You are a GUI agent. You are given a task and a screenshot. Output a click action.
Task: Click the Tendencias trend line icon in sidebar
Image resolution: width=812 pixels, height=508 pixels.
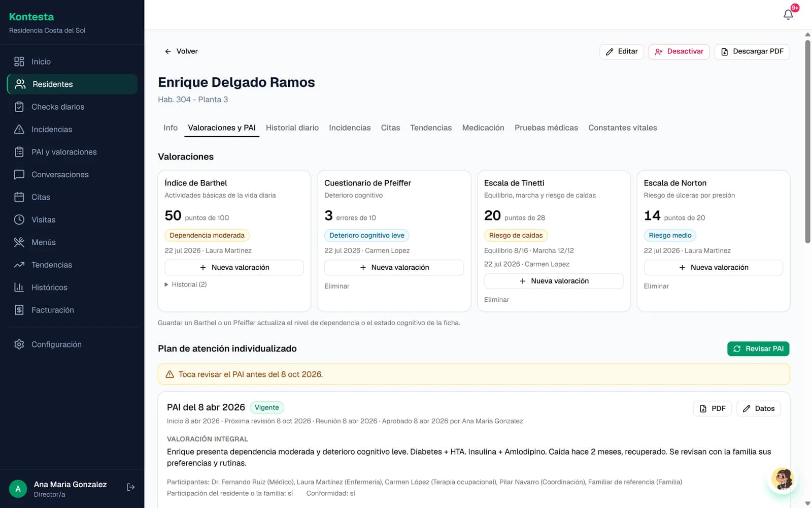click(19, 265)
